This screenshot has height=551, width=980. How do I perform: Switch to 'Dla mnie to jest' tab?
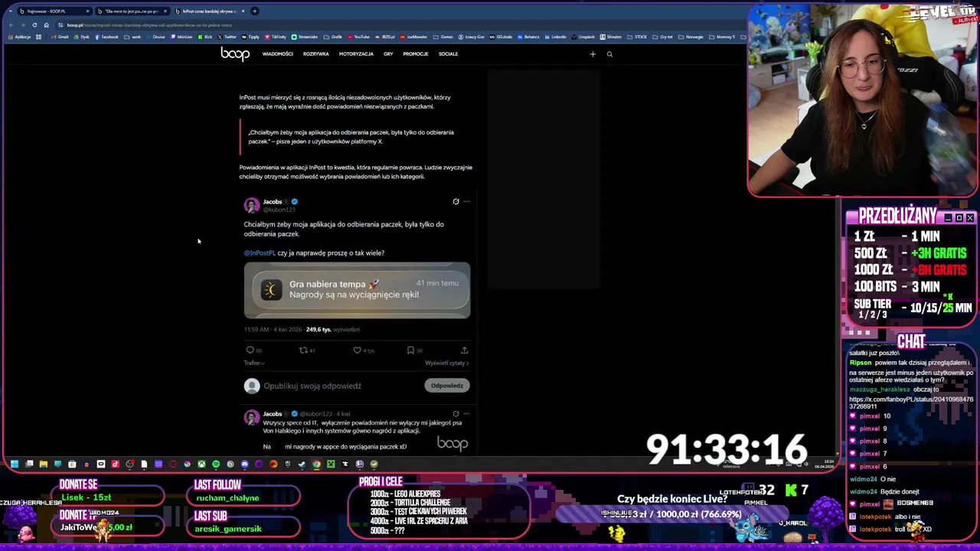point(132,11)
